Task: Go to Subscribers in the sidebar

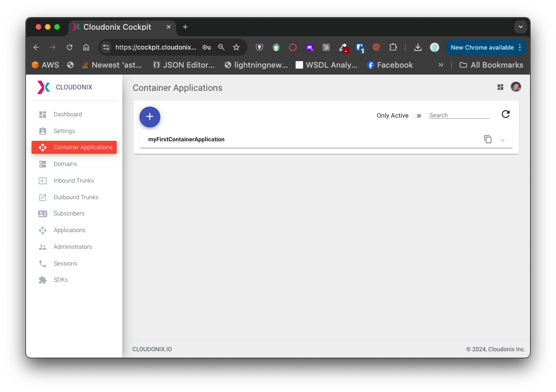Action: (x=69, y=214)
